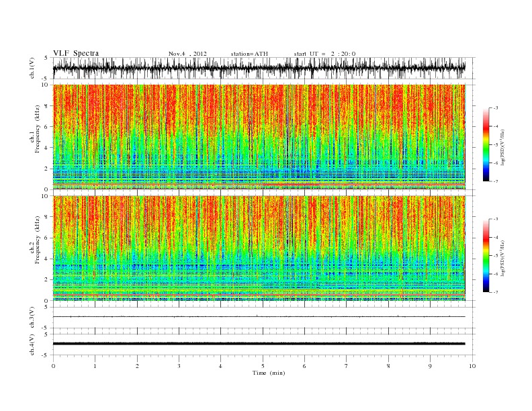Click the ch.1 waveform trace plot

click(259, 68)
